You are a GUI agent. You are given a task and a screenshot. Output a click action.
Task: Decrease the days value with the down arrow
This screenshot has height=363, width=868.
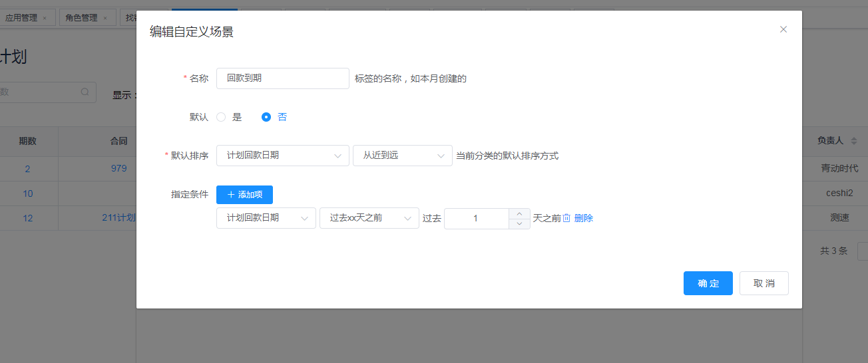coord(519,223)
